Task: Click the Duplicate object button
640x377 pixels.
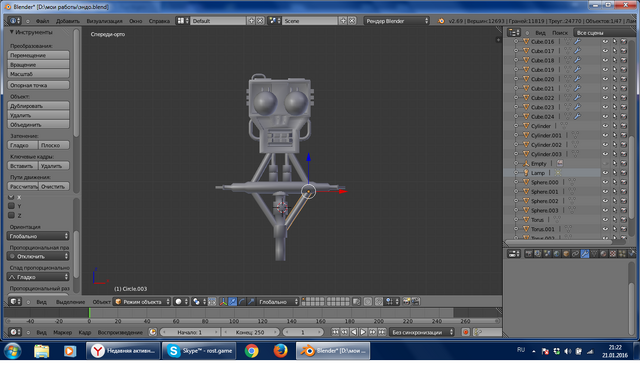Action: 38,106
